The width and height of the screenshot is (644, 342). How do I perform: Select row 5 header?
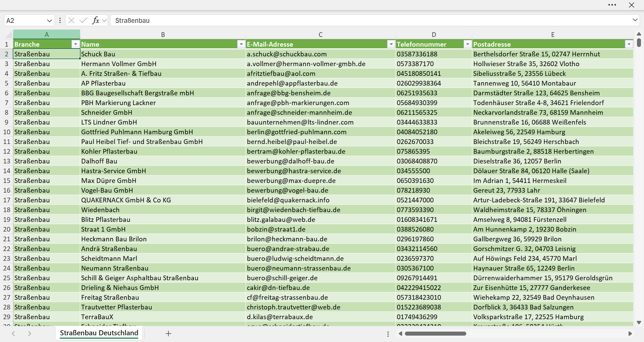[x=7, y=83]
